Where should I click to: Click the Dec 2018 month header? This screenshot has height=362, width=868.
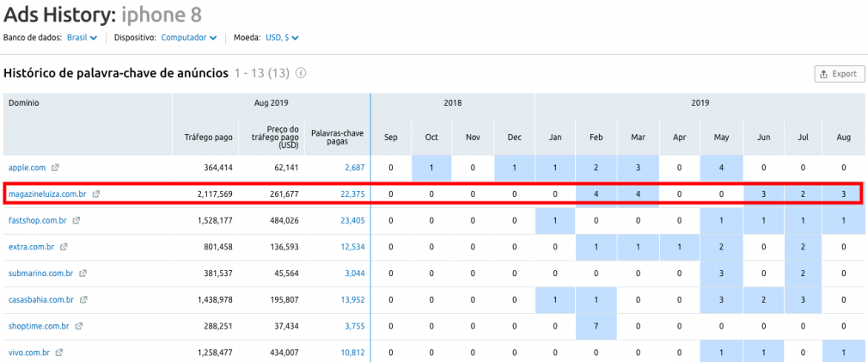point(514,138)
